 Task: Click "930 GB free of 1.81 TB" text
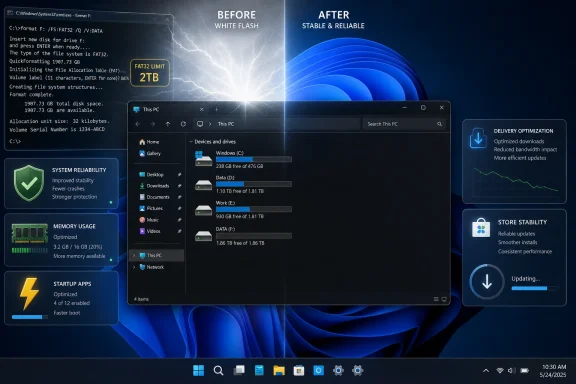click(240, 216)
